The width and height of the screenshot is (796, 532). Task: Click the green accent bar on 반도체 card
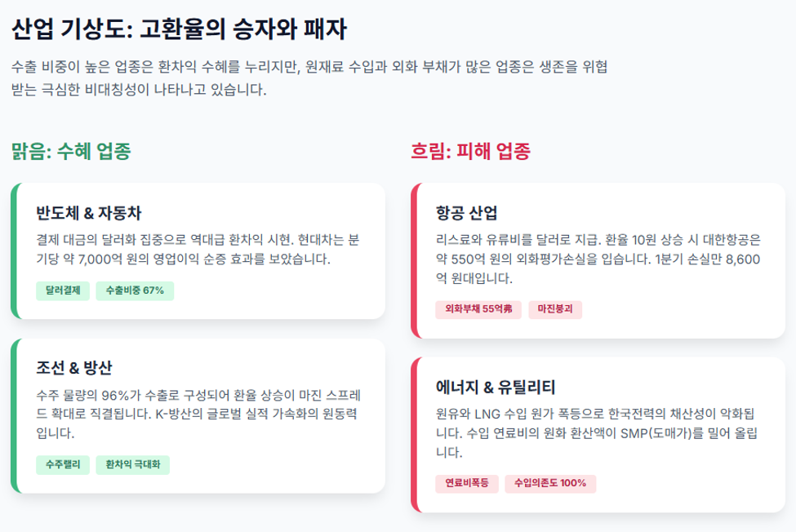click(14, 251)
